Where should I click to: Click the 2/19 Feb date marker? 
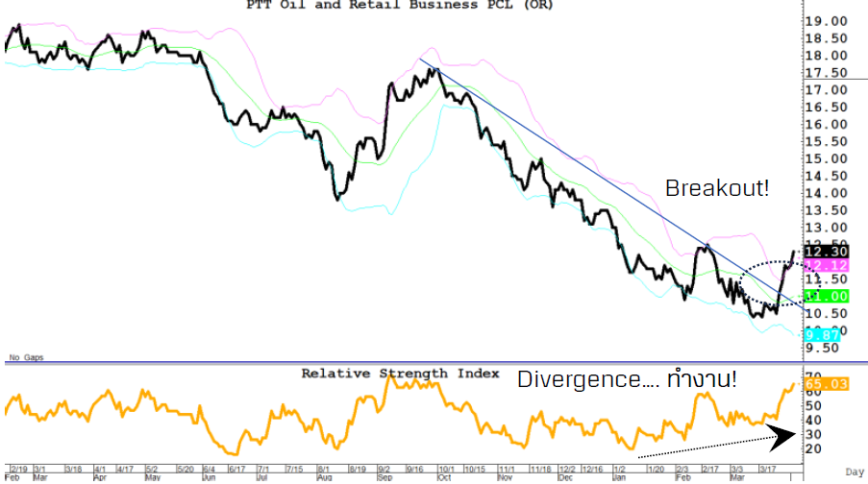(16, 472)
